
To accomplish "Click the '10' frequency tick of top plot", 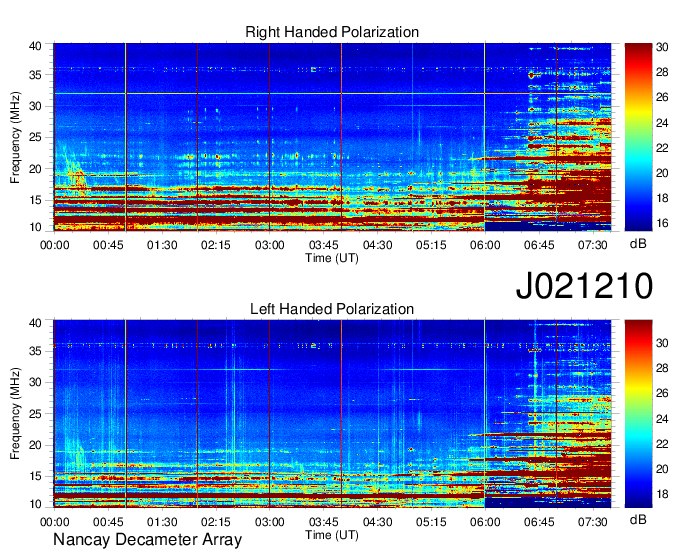I will point(35,227).
